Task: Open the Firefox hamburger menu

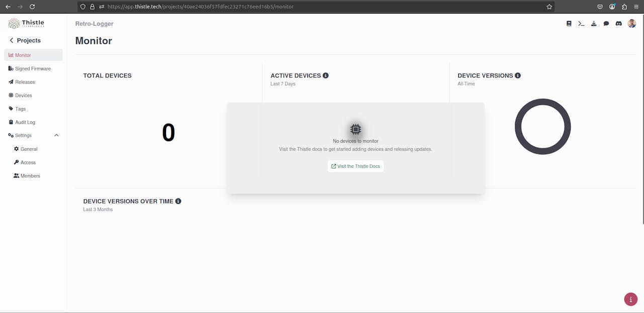Action: click(636, 7)
